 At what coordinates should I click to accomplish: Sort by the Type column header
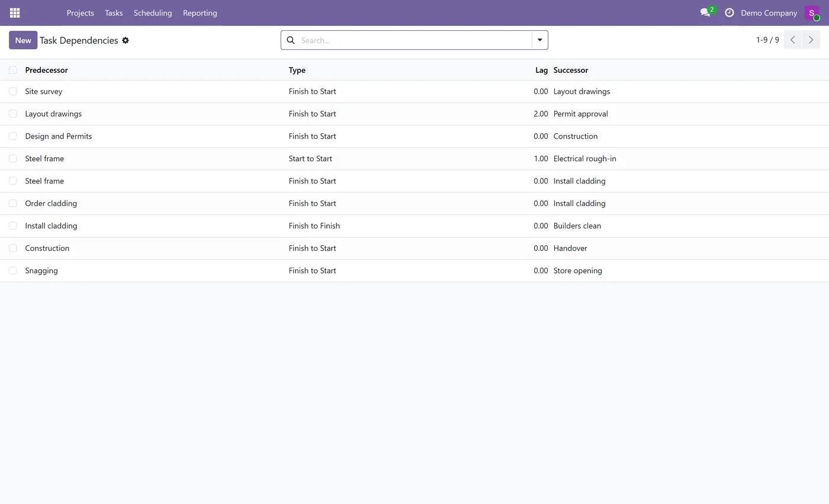tap(297, 70)
